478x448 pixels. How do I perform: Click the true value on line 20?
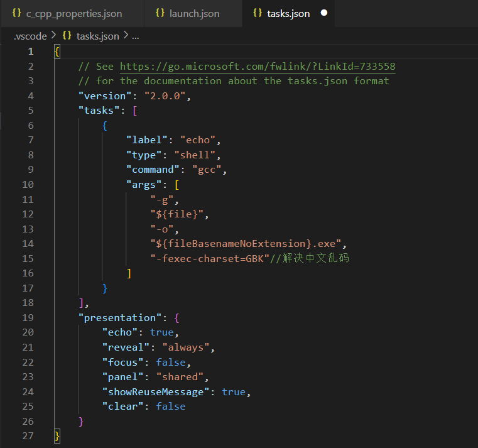[x=161, y=332]
